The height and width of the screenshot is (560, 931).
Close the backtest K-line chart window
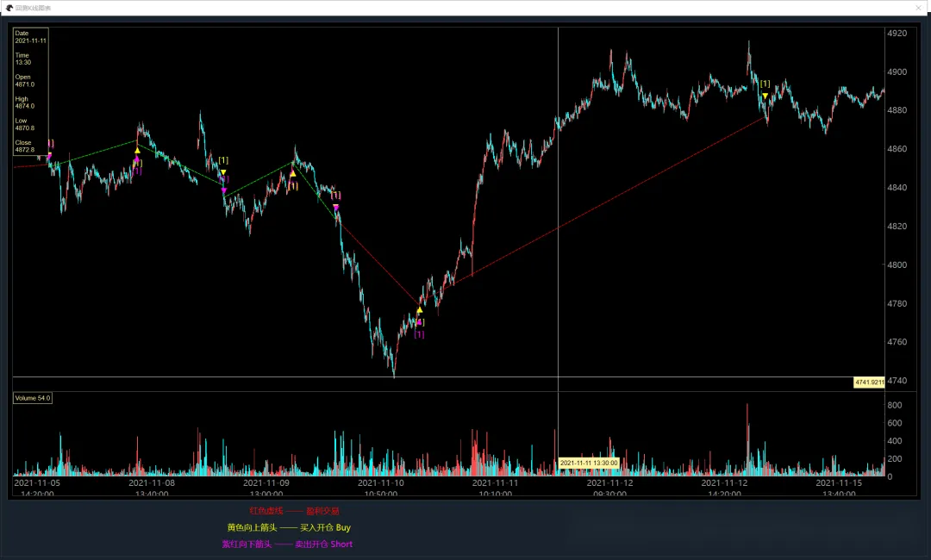918,8
